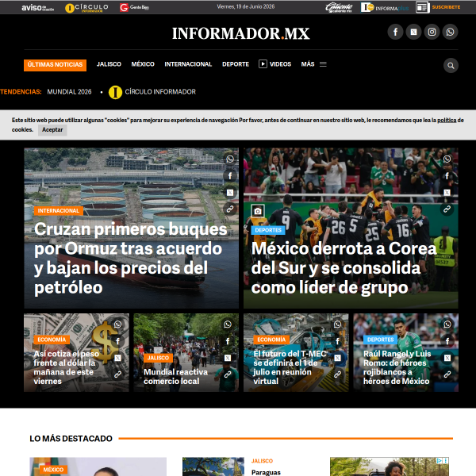The image size is (476, 476).
Task: Share México derrota a Corea via WhatsApp
Action: 447,159
